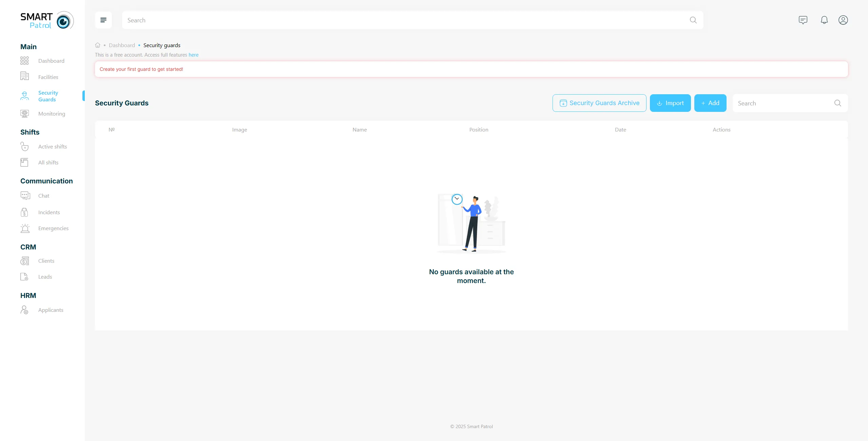Screen dimensions: 868x441
Task: Open Emergencies under Communication
Action: point(53,228)
